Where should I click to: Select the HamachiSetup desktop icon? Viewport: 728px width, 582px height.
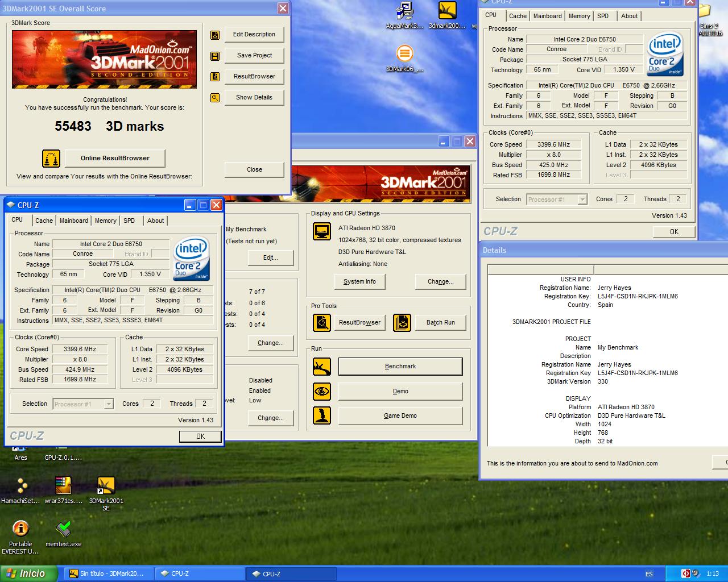[21, 491]
